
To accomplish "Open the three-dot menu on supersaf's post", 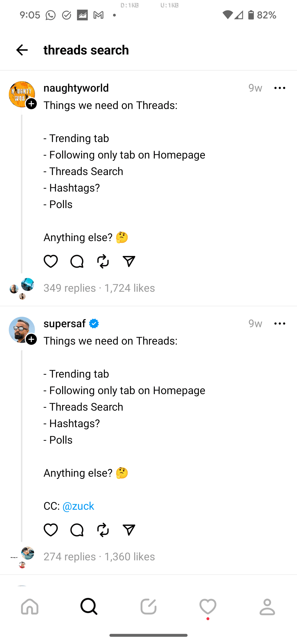I will tap(280, 323).
